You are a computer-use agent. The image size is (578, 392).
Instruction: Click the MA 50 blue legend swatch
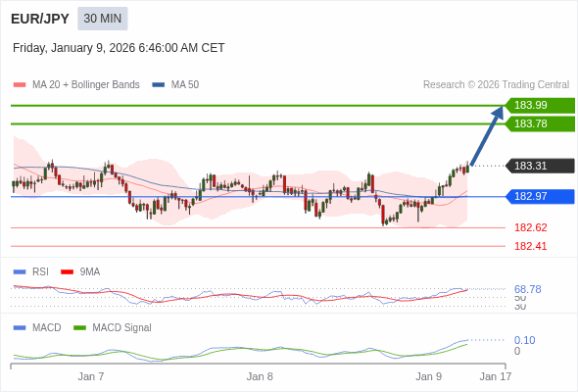tap(158, 85)
